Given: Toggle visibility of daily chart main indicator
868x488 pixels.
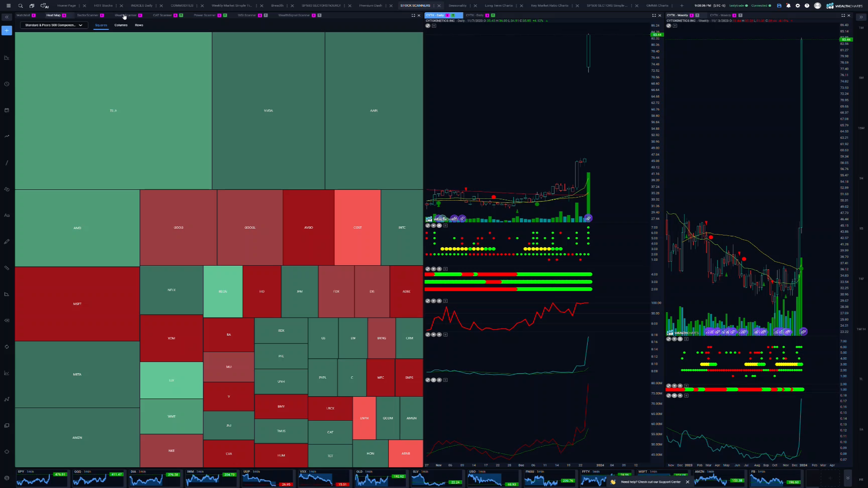Looking at the screenshot, I should pos(428,26).
